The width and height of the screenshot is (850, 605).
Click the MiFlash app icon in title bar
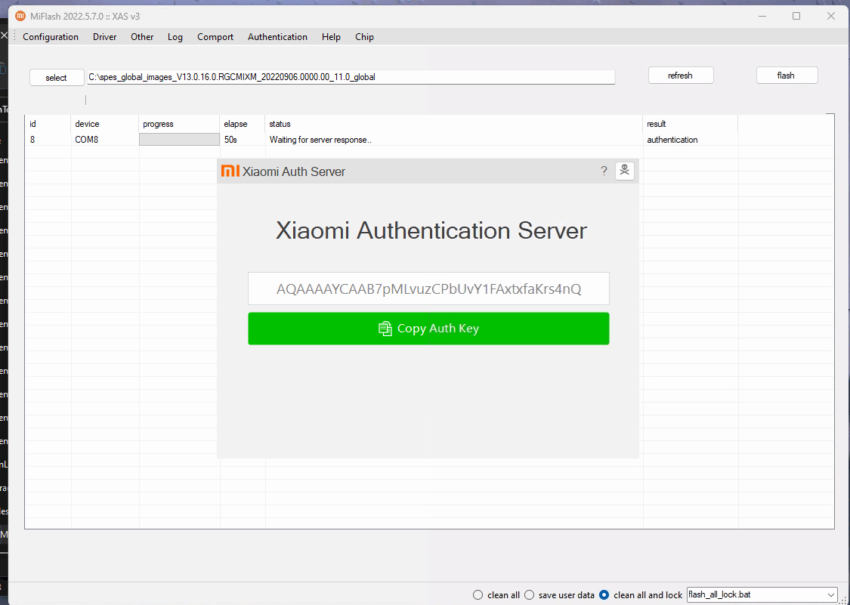click(x=20, y=16)
